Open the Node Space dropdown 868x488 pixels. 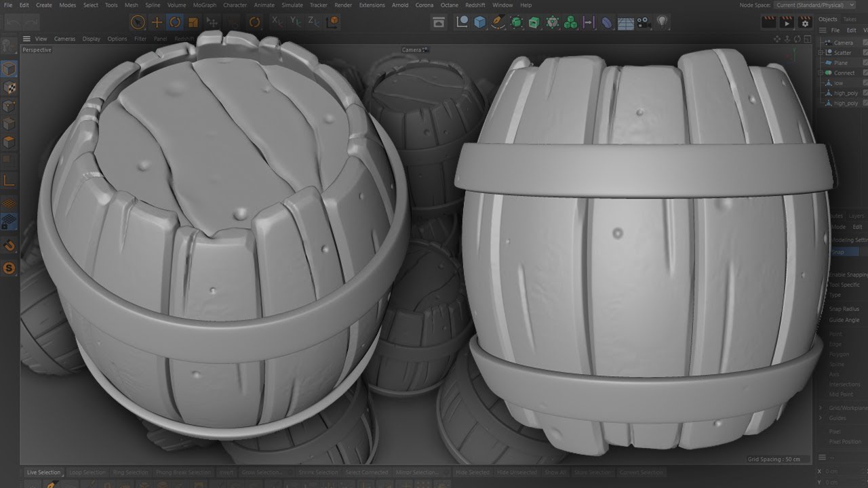pyautogui.click(x=815, y=5)
